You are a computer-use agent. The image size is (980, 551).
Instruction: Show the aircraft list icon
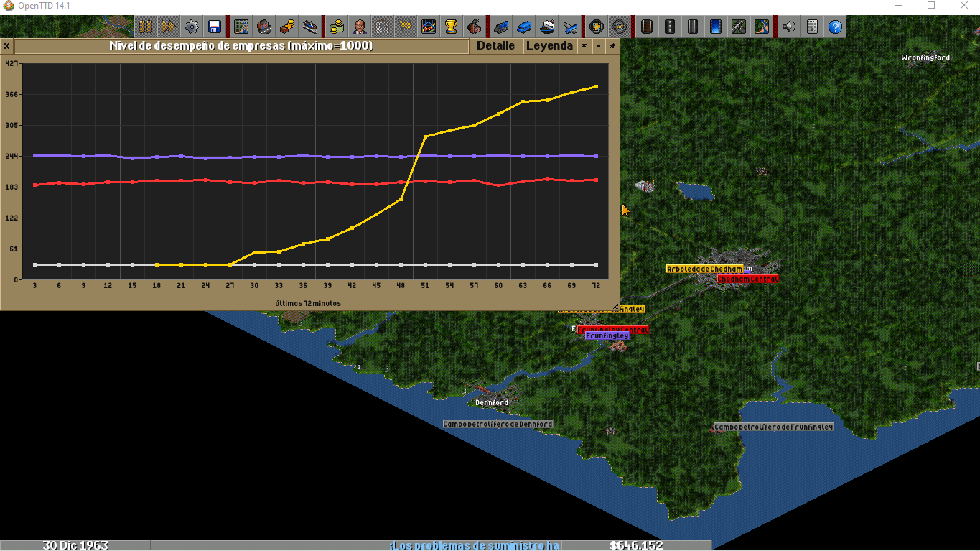[570, 27]
